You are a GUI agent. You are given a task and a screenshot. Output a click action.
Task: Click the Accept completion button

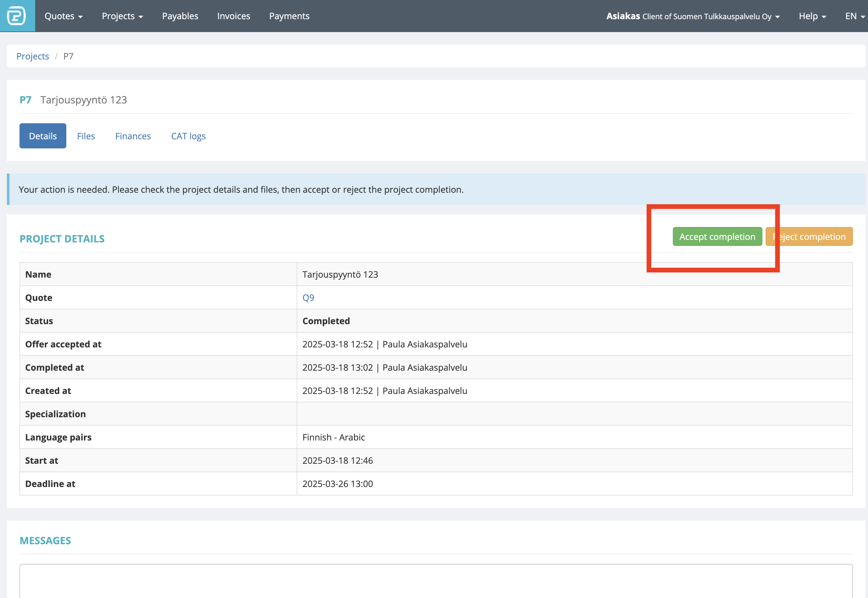coord(717,237)
